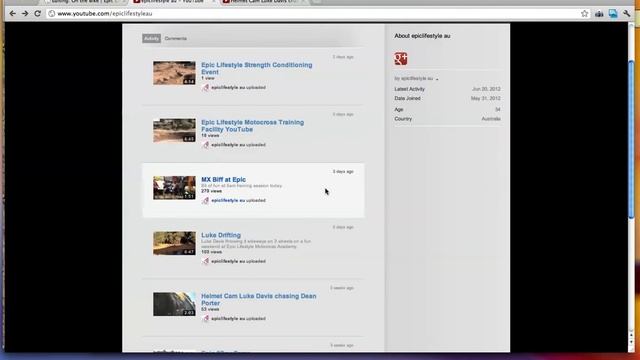
Task: Click the timestamp beside Helmet Cam Luke Davis video
Action: coord(342,288)
